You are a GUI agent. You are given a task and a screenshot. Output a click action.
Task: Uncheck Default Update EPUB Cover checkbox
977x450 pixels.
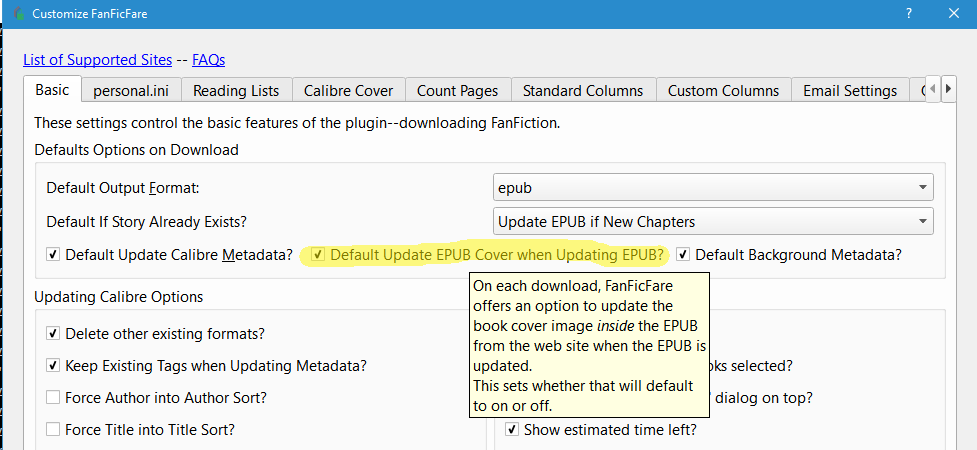[318, 255]
